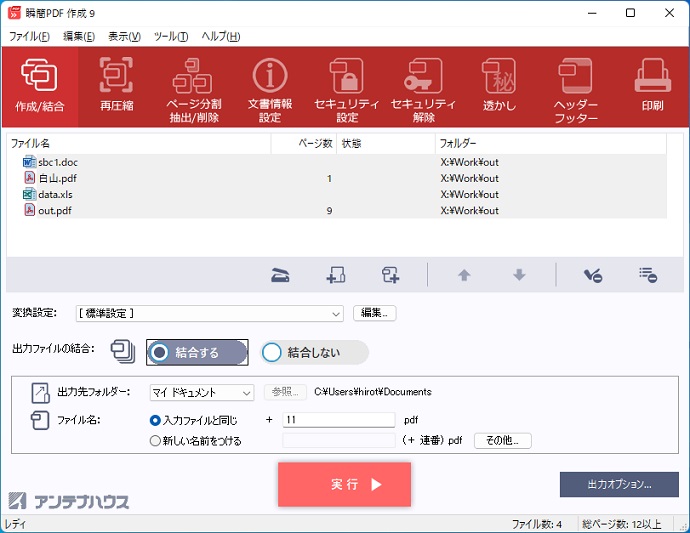Sort by ファイル名 column header
This screenshot has height=533, width=690.
pyautogui.click(x=139, y=143)
